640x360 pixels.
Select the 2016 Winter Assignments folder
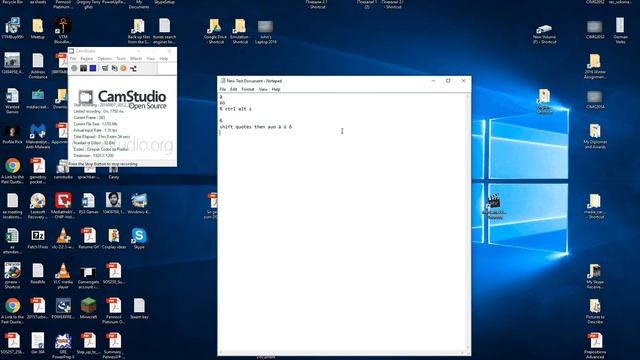(x=595, y=66)
